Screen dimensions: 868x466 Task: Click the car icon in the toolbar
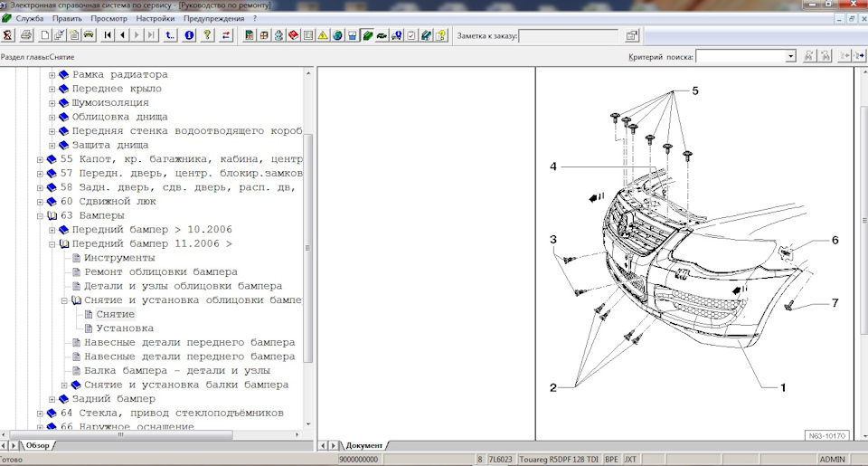(x=89, y=36)
